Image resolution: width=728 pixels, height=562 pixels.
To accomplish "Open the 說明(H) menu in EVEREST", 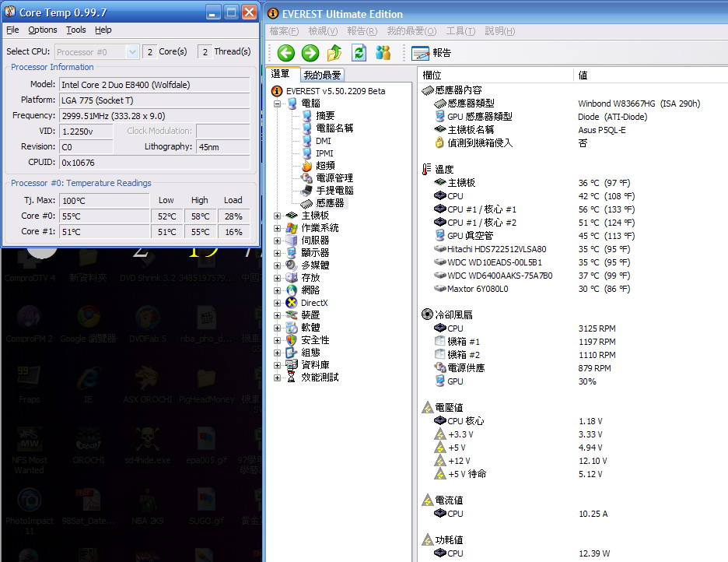I will coord(500,31).
